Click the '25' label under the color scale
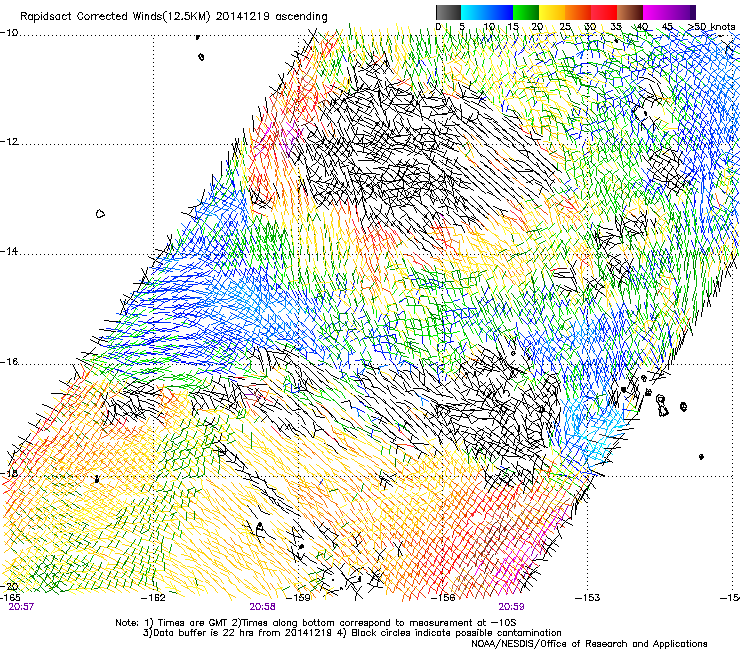Screen dimensions: 740x650 coord(564,27)
